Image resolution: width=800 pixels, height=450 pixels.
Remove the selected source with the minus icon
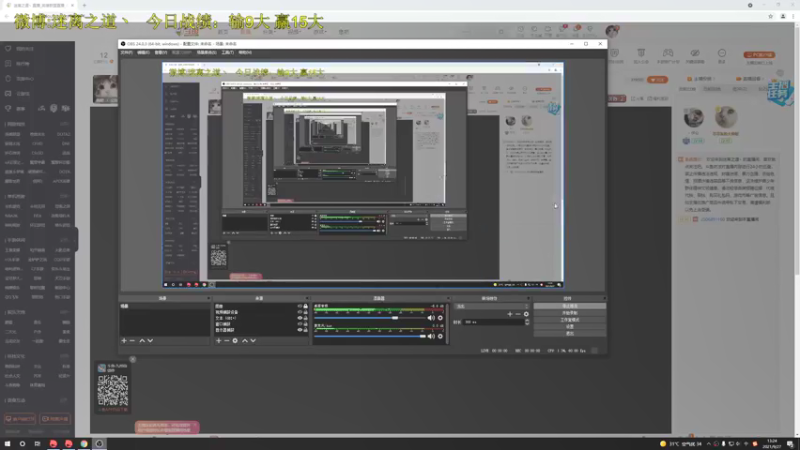pyautogui.click(x=227, y=341)
